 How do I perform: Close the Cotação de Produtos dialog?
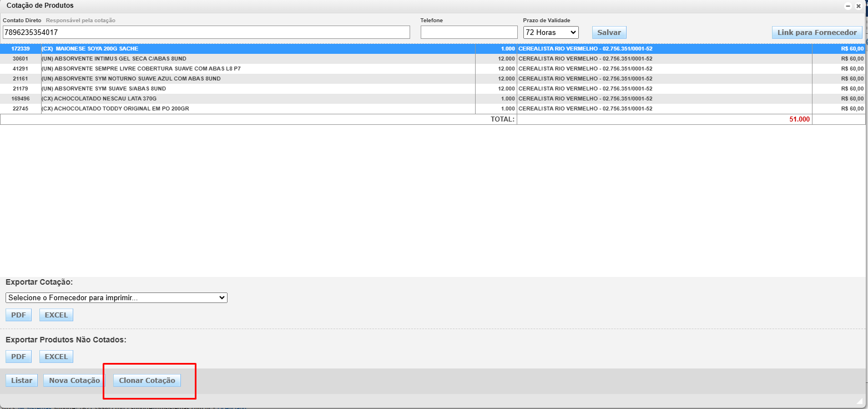(x=858, y=6)
